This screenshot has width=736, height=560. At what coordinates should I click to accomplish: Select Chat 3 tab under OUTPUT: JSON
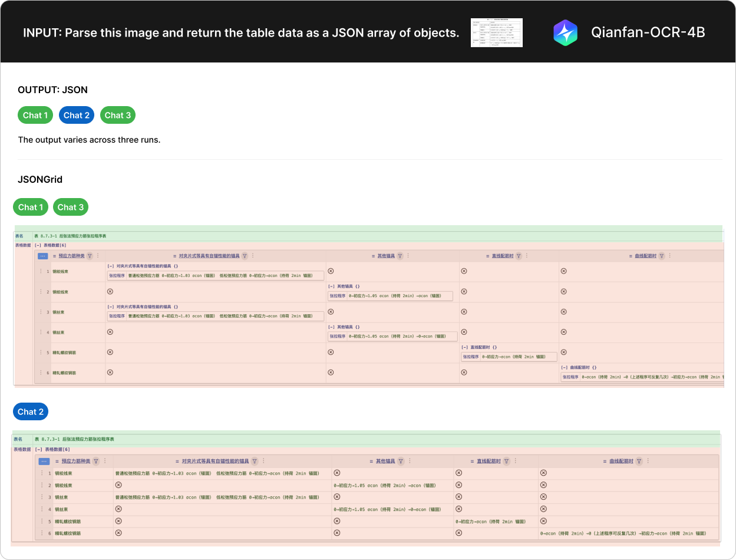click(118, 115)
